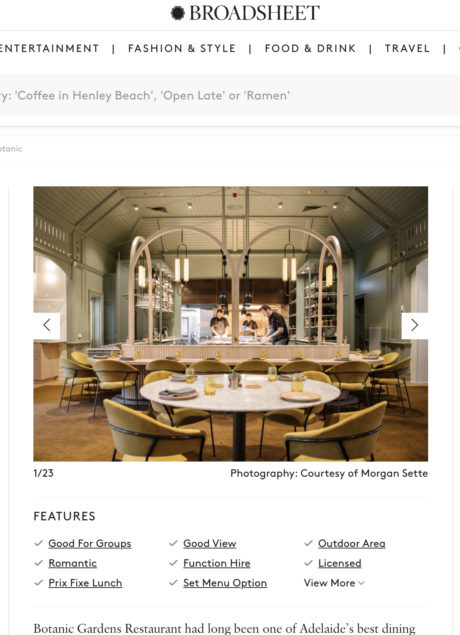Go to the Food & Drink section
Screen dimensions: 460x635
pos(310,48)
